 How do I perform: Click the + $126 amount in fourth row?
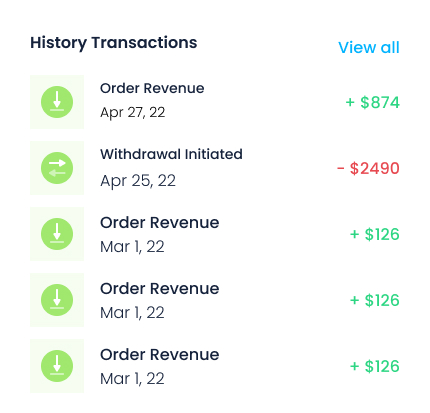(x=375, y=300)
